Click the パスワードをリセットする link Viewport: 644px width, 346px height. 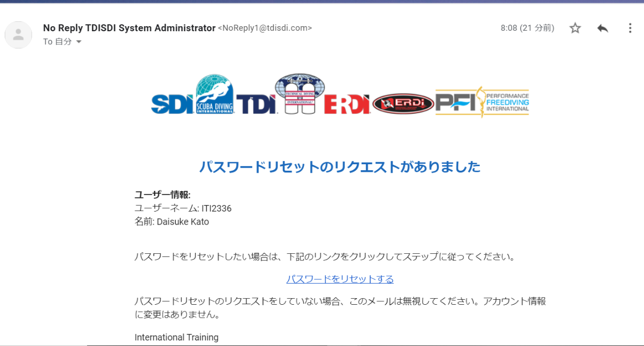pos(340,279)
